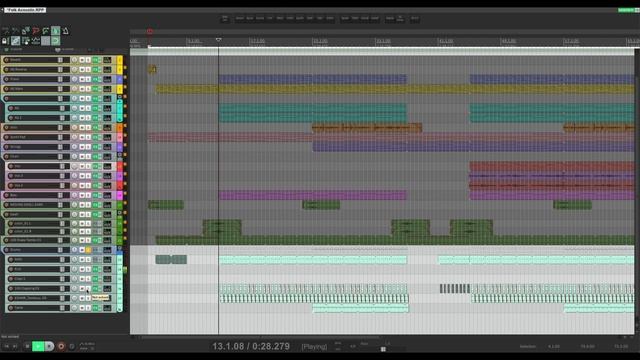The width and height of the screenshot is (640, 360).
Task: Bypass FX on the Synth Pad track
Action: click(x=100, y=137)
